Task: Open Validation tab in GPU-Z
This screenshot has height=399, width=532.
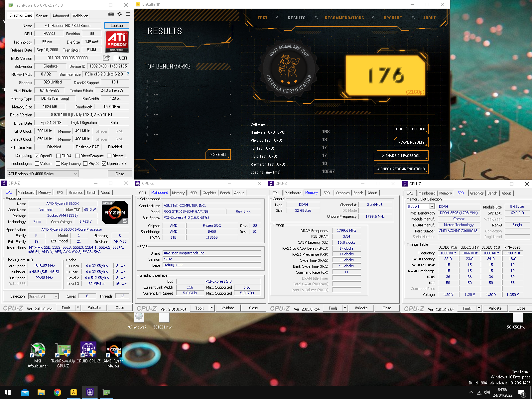Action: tap(80, 16)
